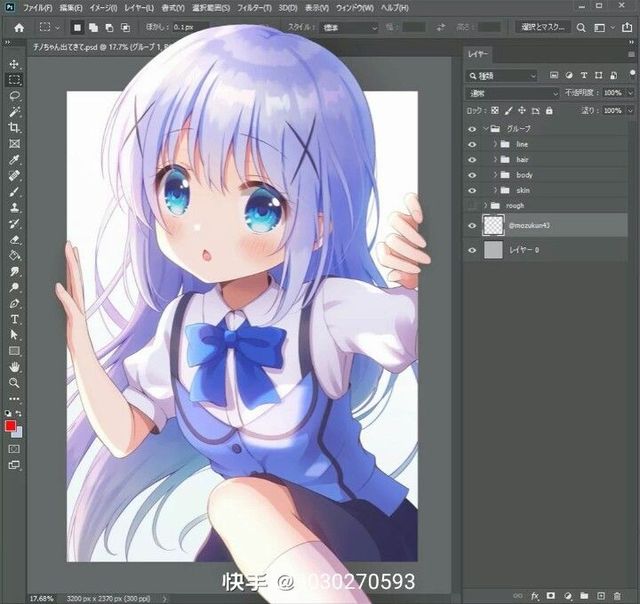Select the Brush tool
Image resolution: width=640 pixels, height=604 pixels.
point(14,192)
